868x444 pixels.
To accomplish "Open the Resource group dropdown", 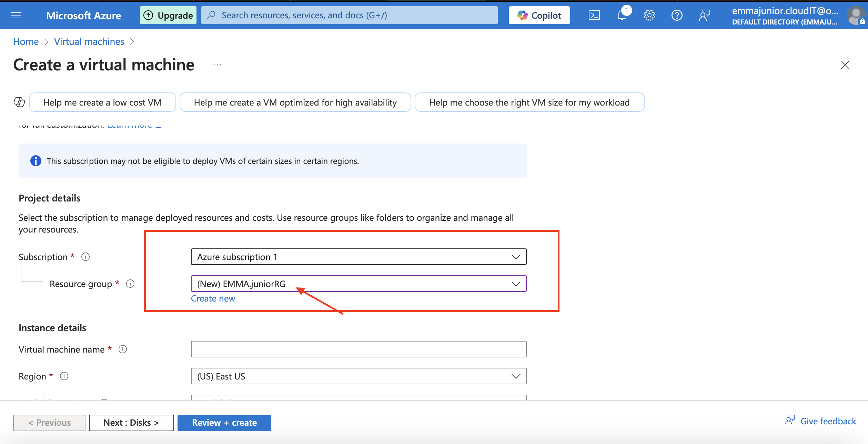I will coord(359,284).
